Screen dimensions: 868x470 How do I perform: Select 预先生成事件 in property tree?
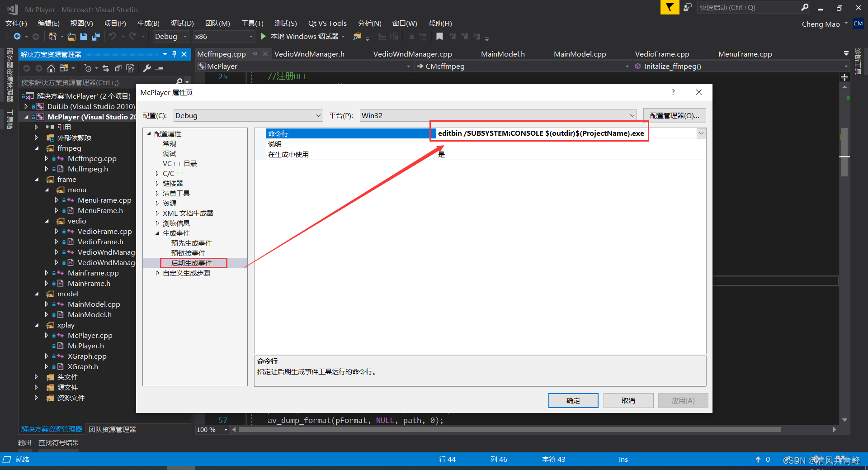click(192, 243)
